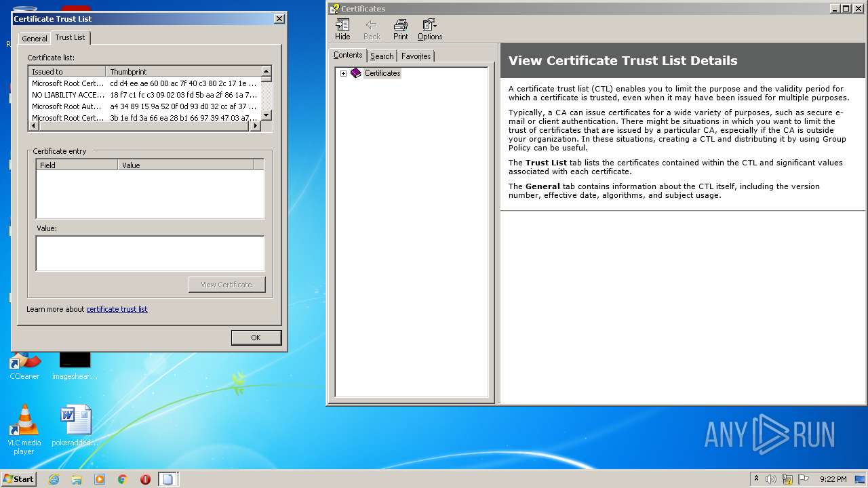Switch to the Search tab
Viewport: 868px width, 488px height.
(x=382, y=56)
